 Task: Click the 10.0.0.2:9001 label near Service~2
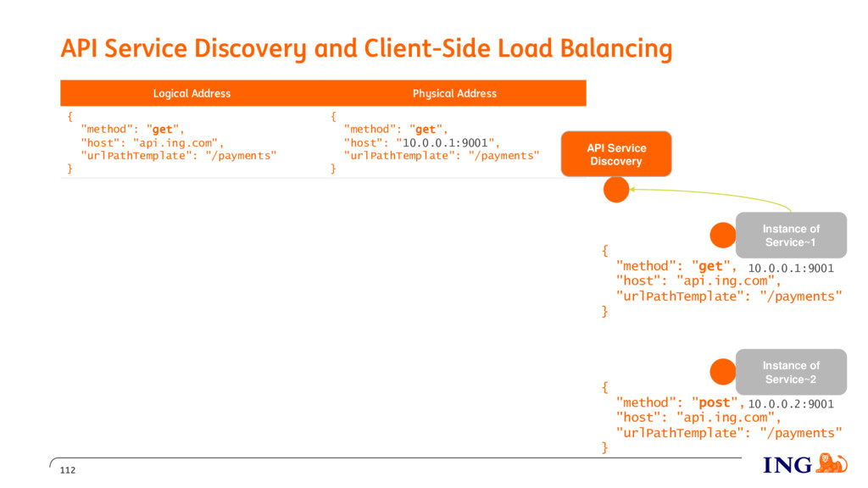click(791, 404)
